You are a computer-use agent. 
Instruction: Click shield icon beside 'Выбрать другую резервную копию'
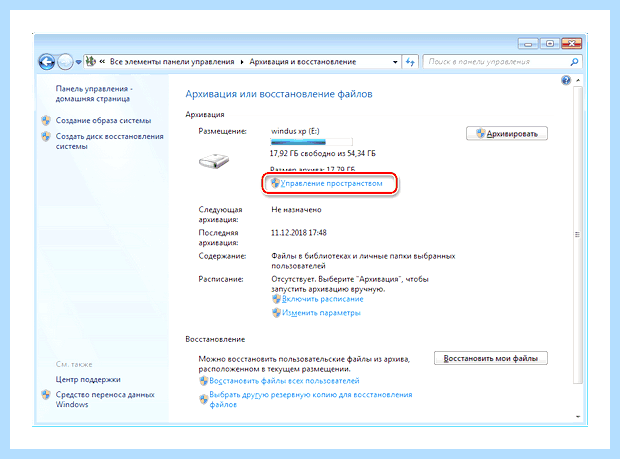point(204,399)
